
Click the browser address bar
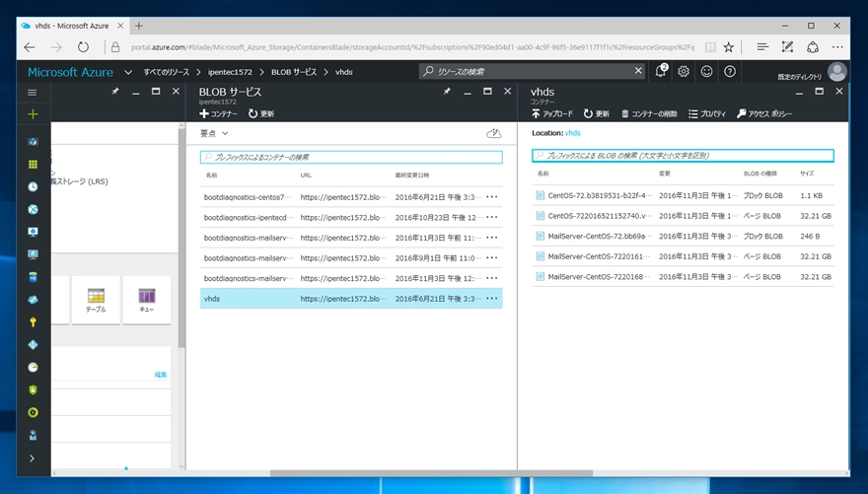(412, 47)
